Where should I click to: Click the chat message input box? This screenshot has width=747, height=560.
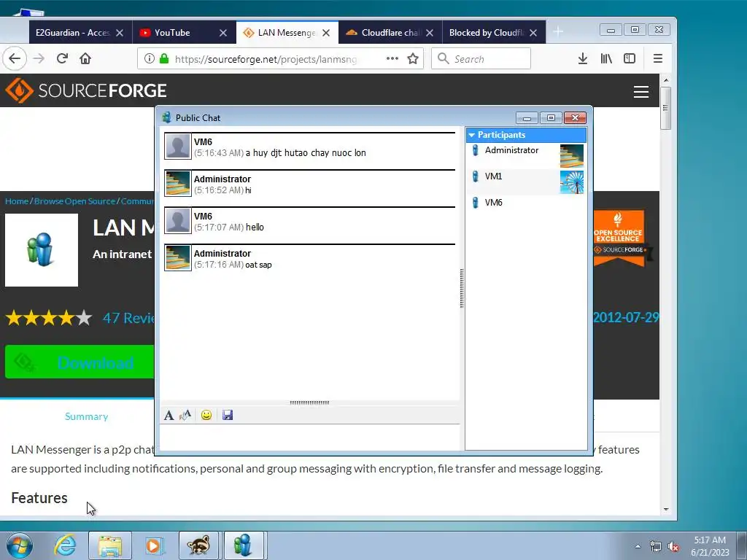[309, 437]
